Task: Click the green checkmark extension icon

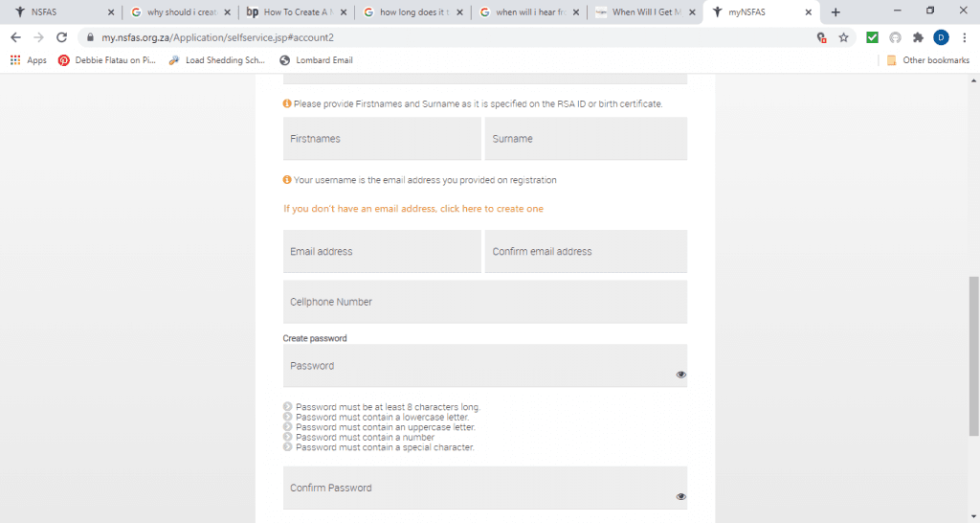Action: pyautogui.click(x=872, y=37)
